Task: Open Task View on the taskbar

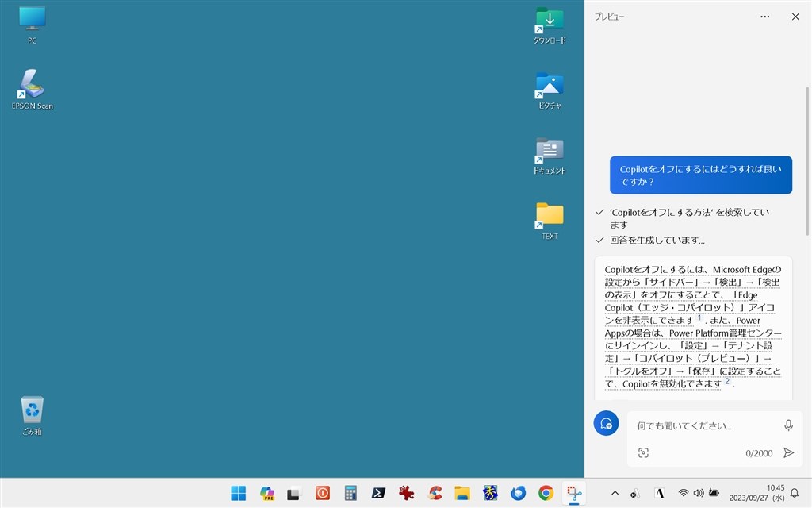Action: click(294, 493)
